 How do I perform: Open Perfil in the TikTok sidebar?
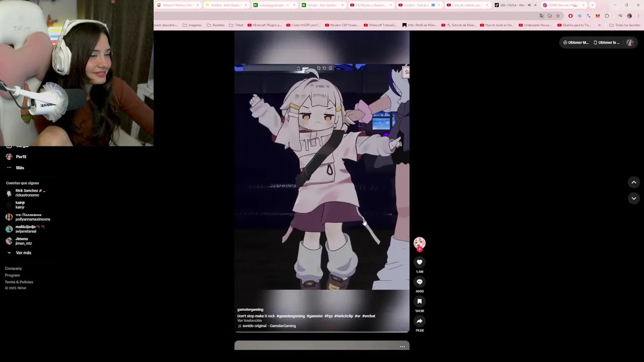[16, 157]
